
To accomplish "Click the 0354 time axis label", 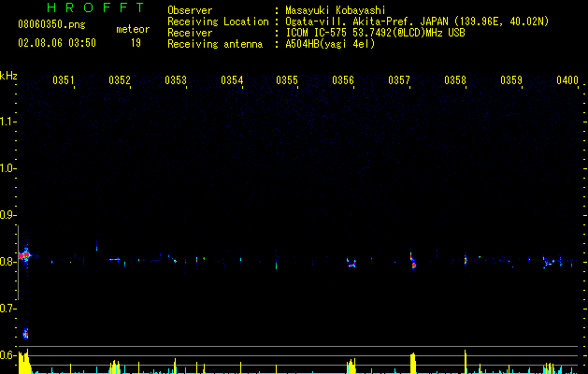I will [x=232, y=79].
